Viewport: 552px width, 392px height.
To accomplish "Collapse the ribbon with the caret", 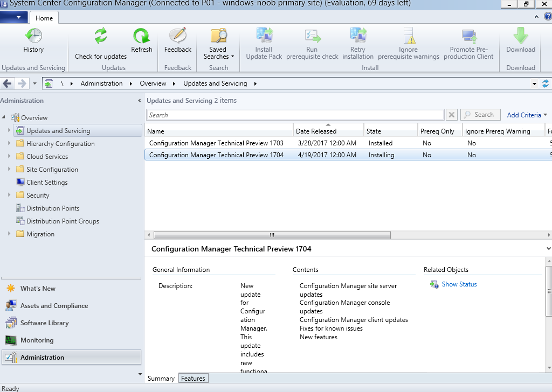I will [x=536, y=17].
